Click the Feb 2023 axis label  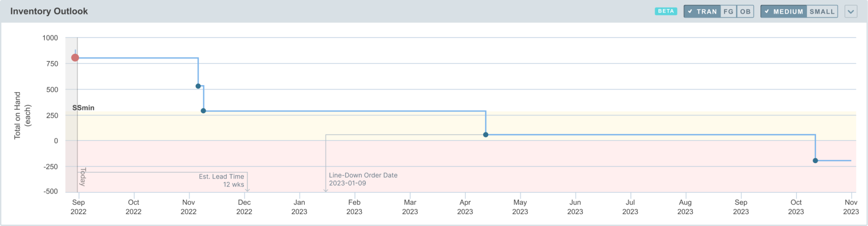354,207
